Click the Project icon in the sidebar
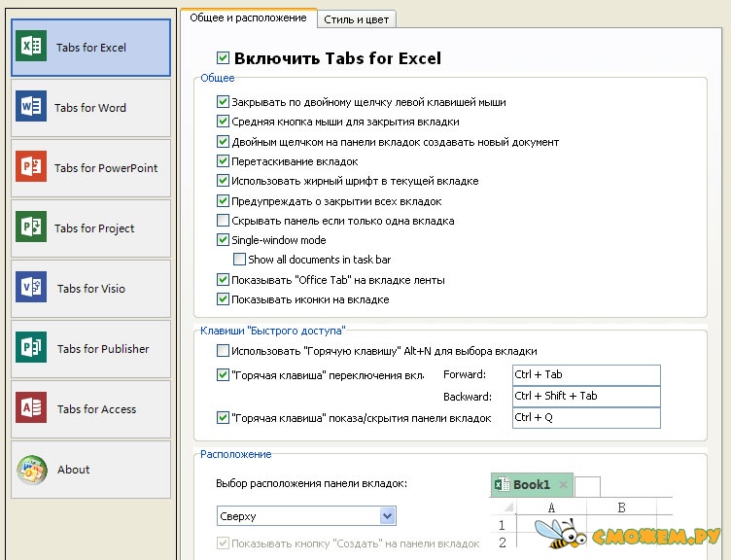Viewport: 731px width, 560px height. (x=31, y=227)
